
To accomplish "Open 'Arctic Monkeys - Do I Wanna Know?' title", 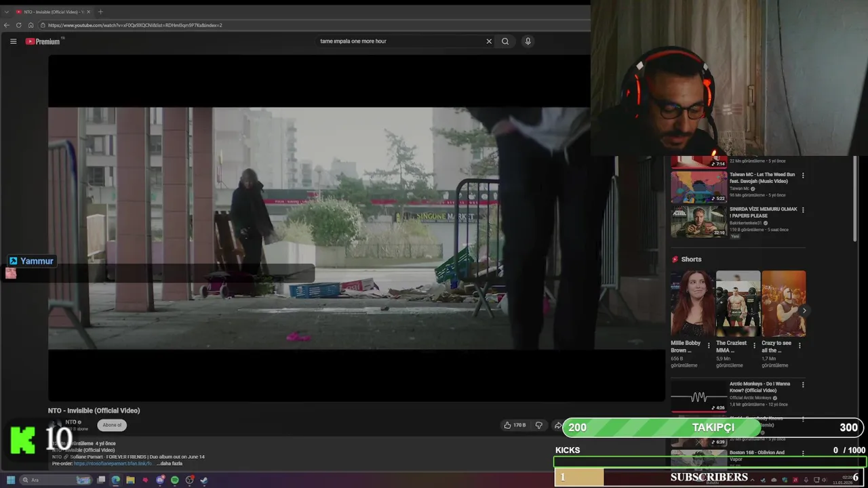I will pyautogui.click(x=760, y=387).
